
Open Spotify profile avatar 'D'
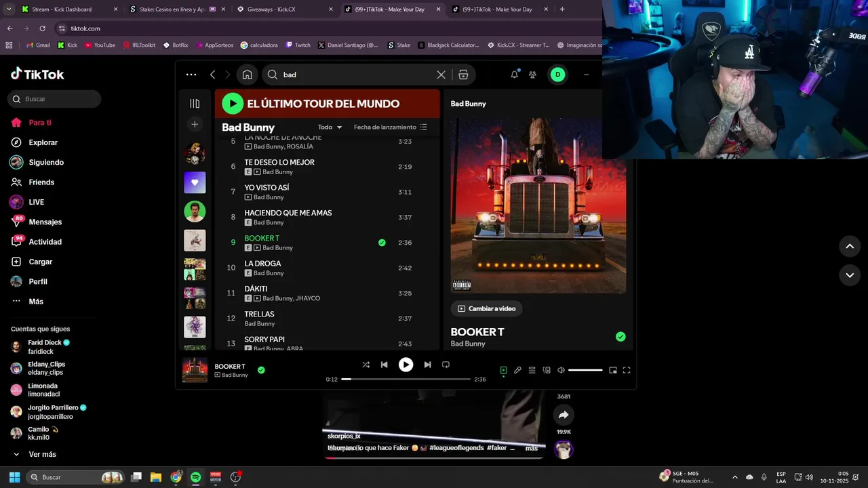557,75
